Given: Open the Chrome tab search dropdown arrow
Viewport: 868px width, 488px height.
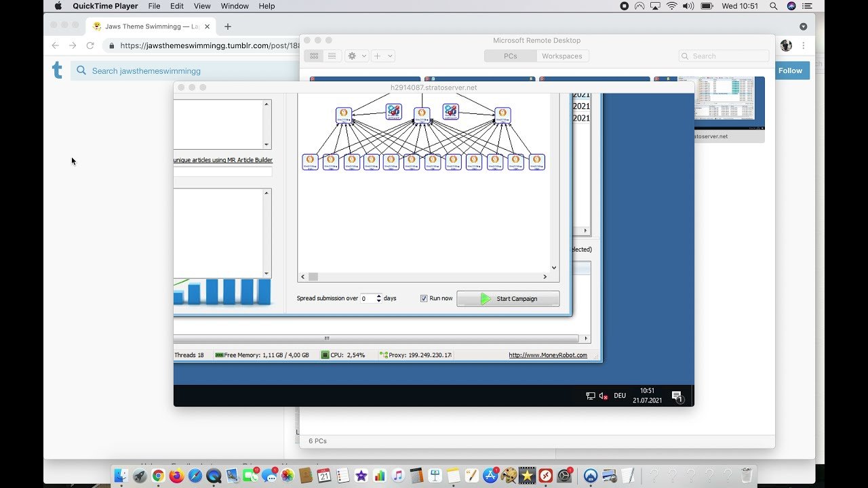Looking at the screenshot, I should (803, 26).
